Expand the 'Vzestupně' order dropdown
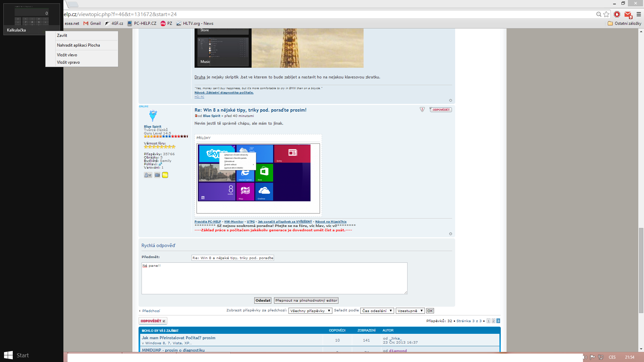644x362 pixels. click(410, 311)
